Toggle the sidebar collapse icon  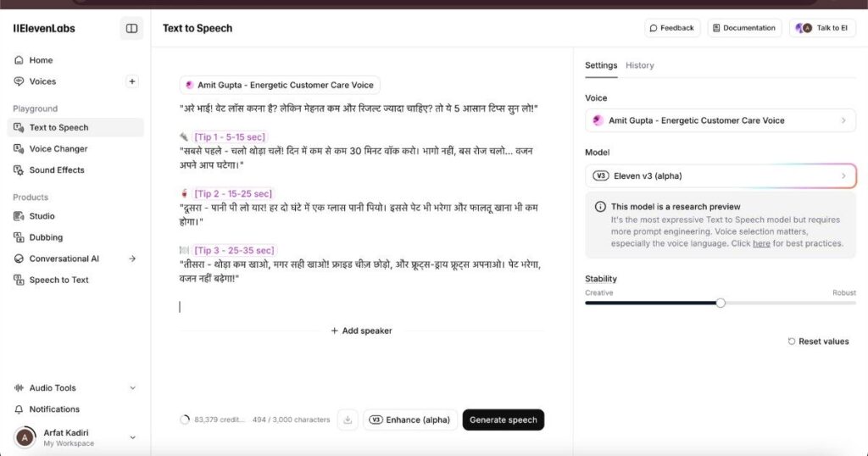coord(131,28)
